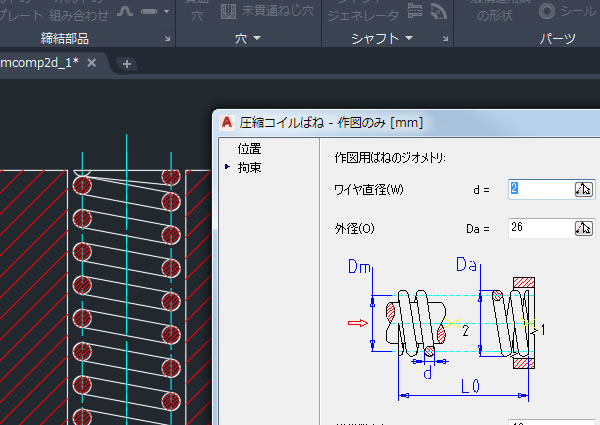Close the mcomp2d_1 drawing tab
This screenshot has width=600, height=425.
point(91,63)
